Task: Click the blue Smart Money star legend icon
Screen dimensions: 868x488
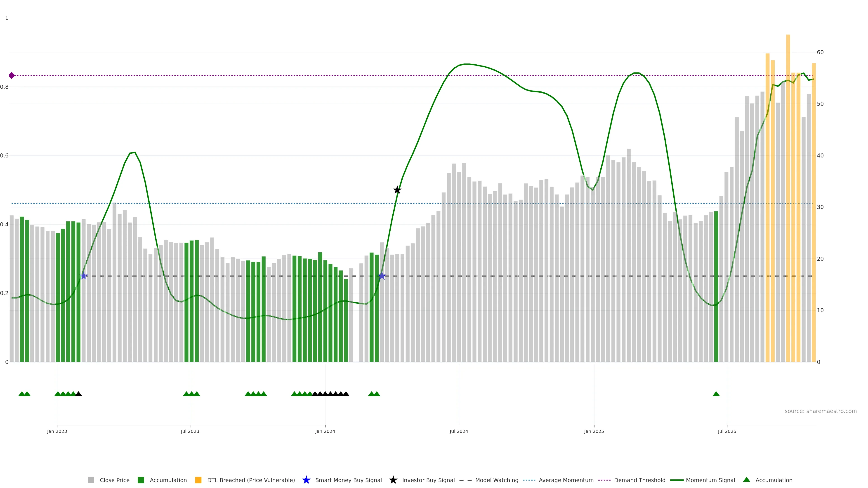Action: click(x=306, y=480)
